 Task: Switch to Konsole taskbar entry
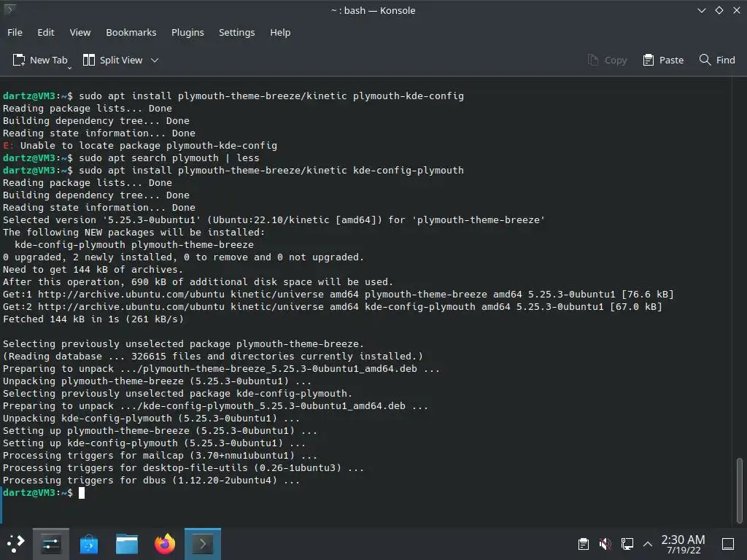[203, 543]
